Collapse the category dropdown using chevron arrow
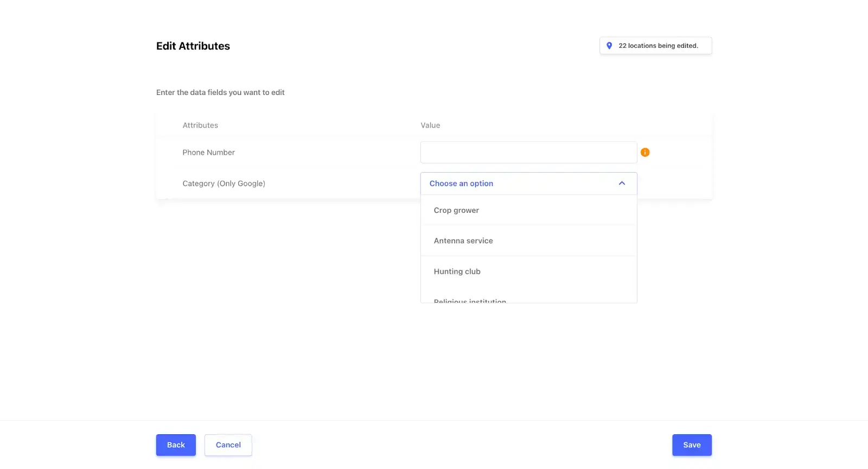The height and width of the screenshot is (469, 868). pyautogui.click(x=622, y=183)
